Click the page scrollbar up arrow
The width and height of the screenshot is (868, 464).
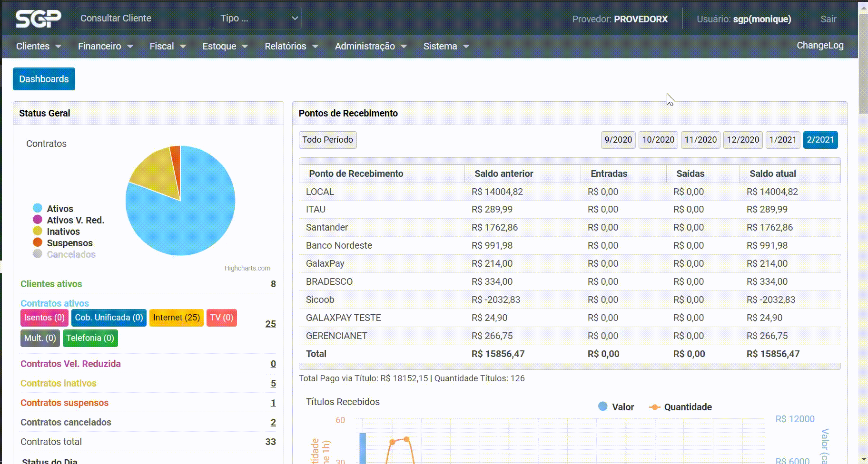pos(863,7)
